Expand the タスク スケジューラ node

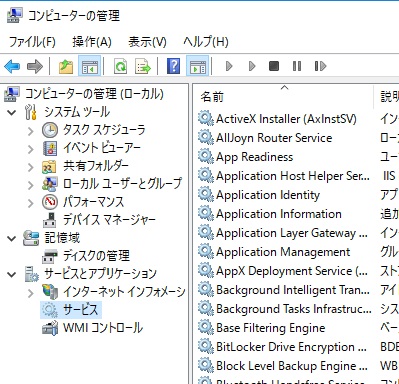click(30, 131)
